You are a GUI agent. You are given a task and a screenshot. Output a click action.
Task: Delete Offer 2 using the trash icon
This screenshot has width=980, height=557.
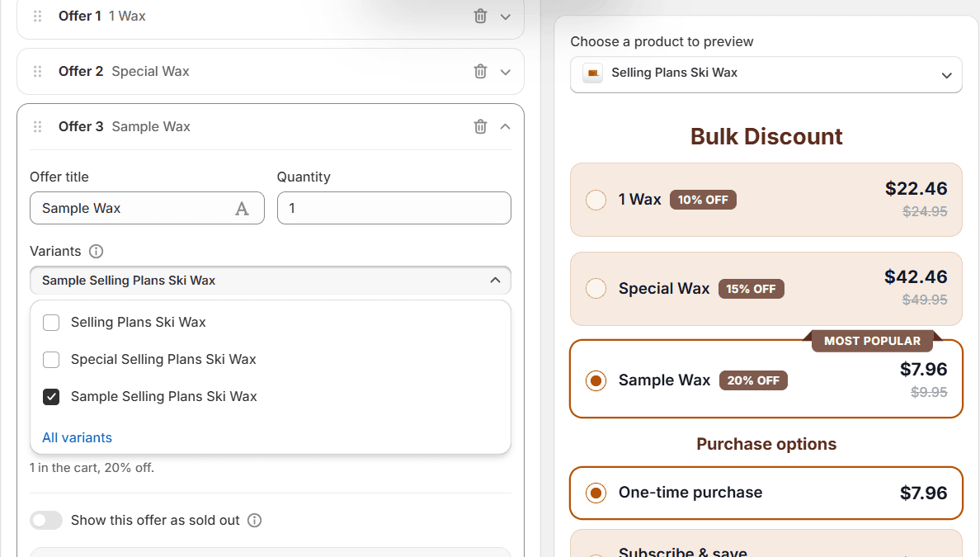click(x=480, y=71)
